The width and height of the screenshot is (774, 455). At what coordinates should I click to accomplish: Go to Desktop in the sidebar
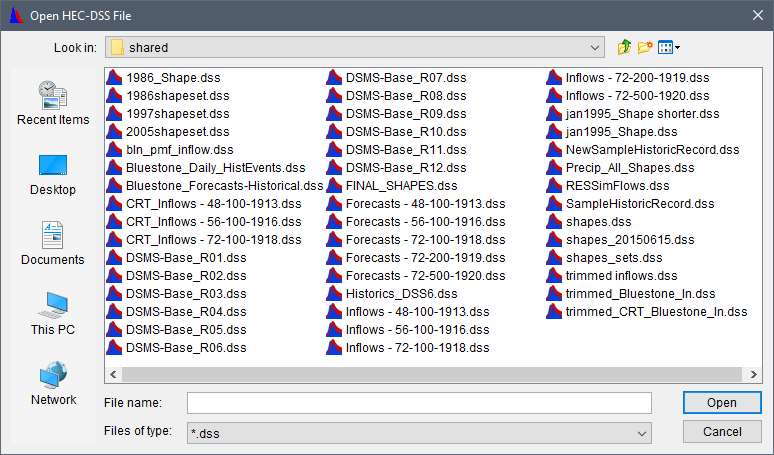click(53, 174)
